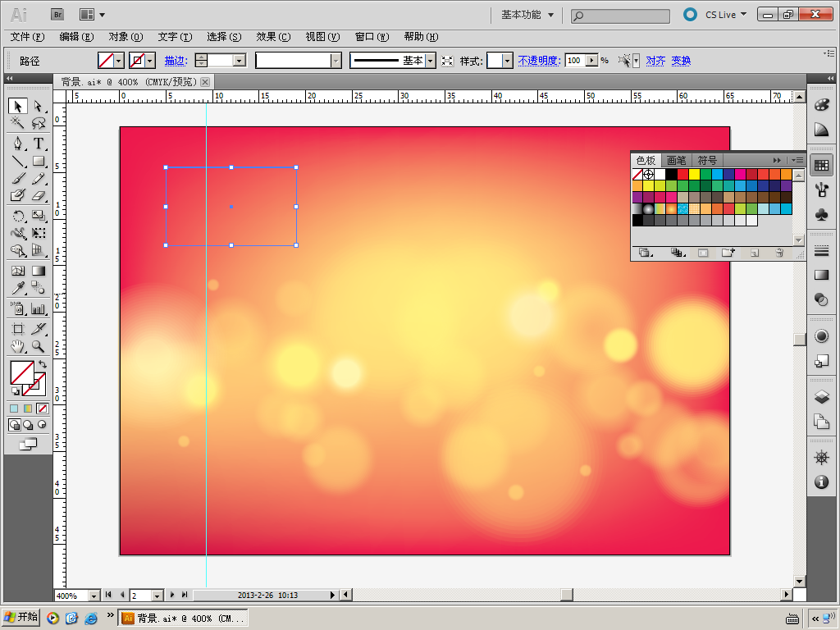The image size is (840, 630).
Task: Open the artboard number dropdown
Action: coord(157,596)
